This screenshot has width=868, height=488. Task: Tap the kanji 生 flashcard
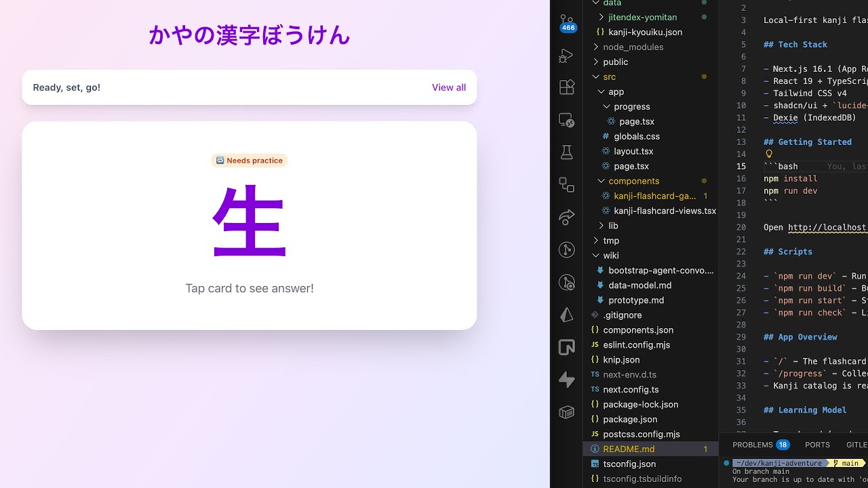pyautogui.click(x=249, y=226)
